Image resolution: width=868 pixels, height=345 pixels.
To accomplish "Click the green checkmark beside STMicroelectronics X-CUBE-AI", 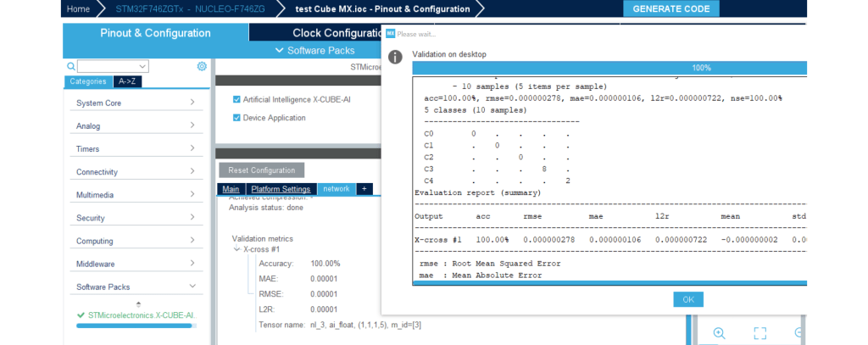I will click(x=81, y=315).
